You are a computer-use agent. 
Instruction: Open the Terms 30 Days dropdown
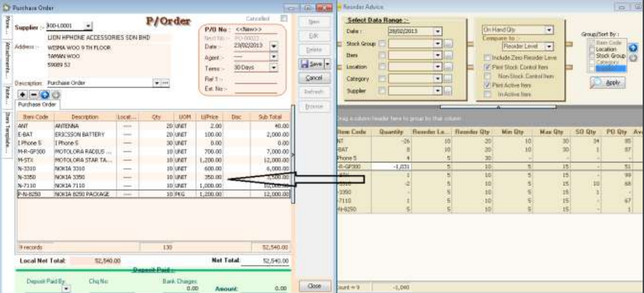273,68
